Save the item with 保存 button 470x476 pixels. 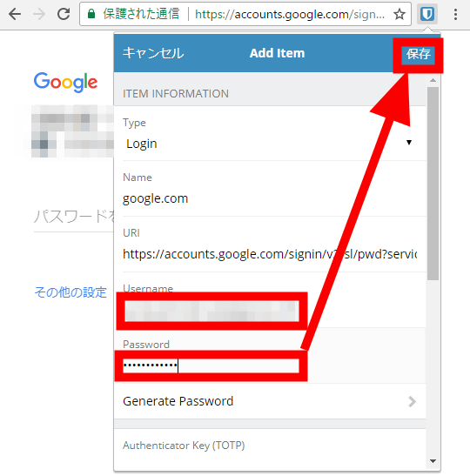click(x=418, y=55)
